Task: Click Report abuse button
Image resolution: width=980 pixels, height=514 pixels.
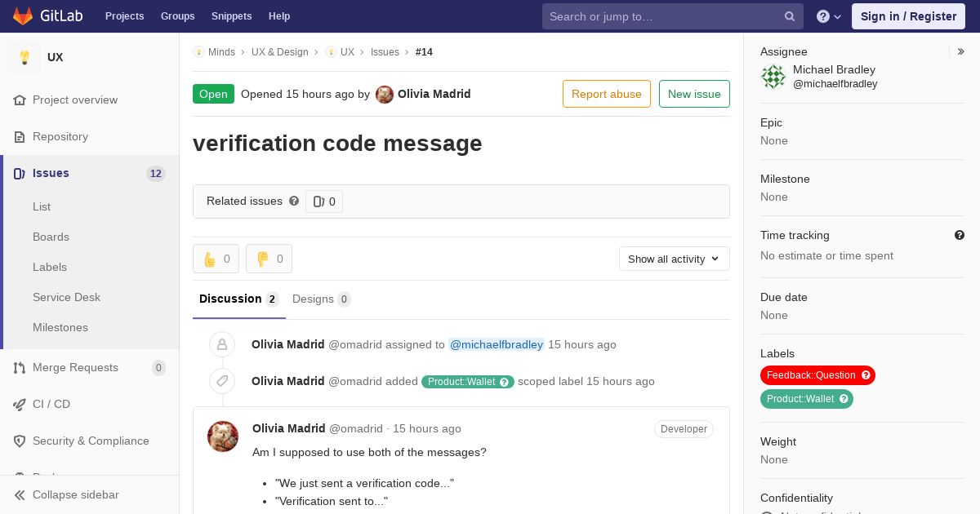Action: 607,94
